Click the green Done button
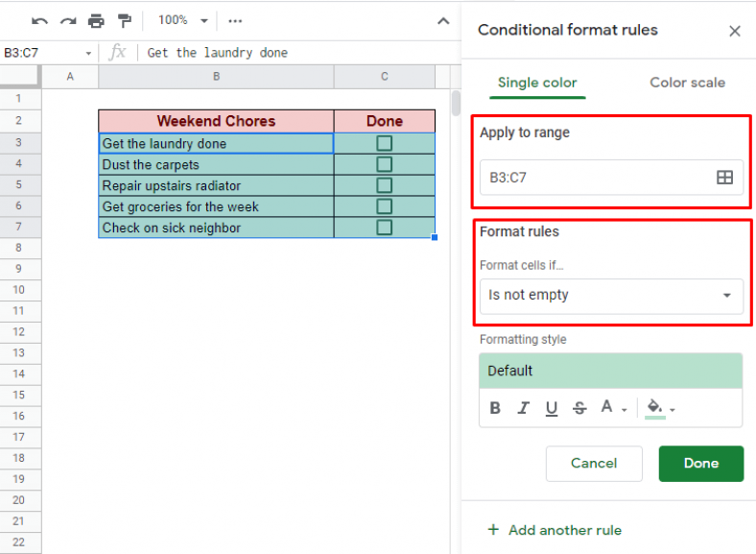 [x=700, y=464]
